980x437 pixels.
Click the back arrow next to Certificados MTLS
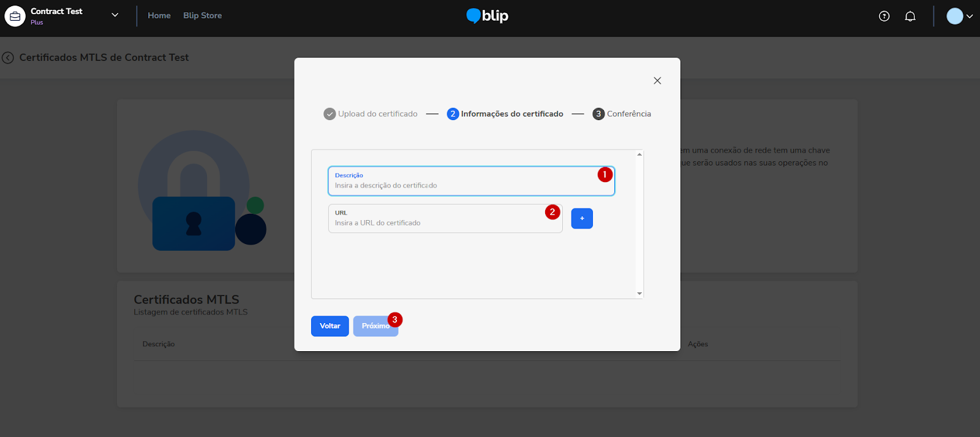pos(8,58)
